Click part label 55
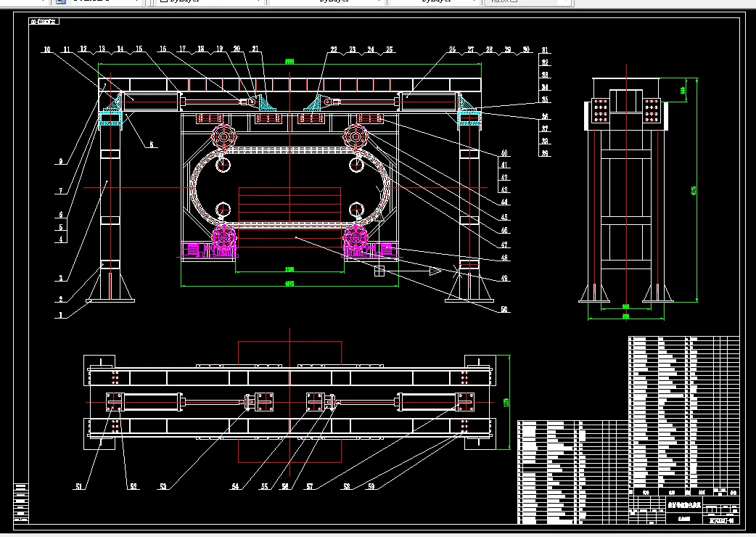The width and height of the screenshot is (756, 537). click(x=264, y=486)
